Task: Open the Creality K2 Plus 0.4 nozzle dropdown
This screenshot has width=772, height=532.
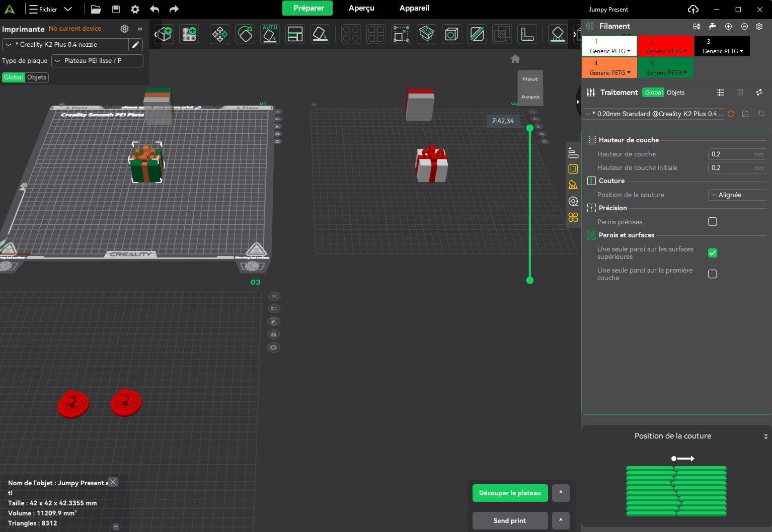Action: [x=65, y=45]
